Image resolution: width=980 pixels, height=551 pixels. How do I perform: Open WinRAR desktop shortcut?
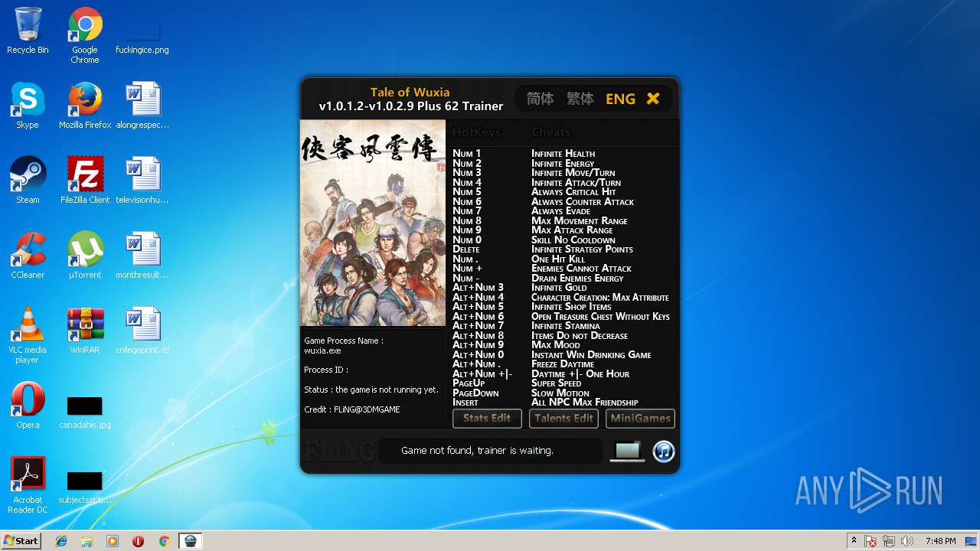click(x=85, y=331)
